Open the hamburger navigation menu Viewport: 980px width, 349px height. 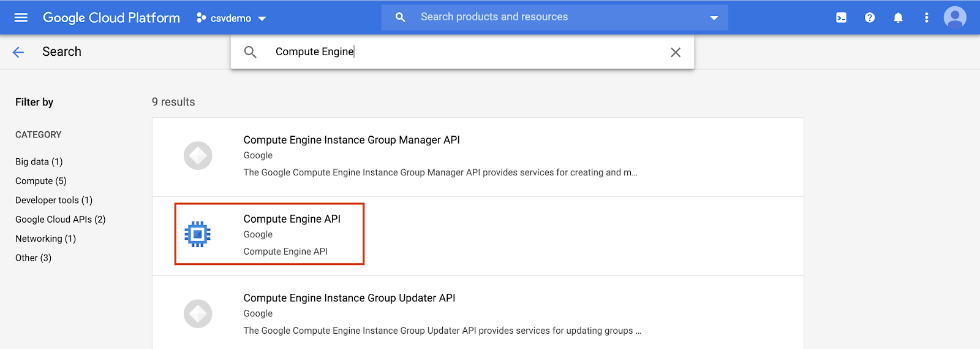point(21,18)
